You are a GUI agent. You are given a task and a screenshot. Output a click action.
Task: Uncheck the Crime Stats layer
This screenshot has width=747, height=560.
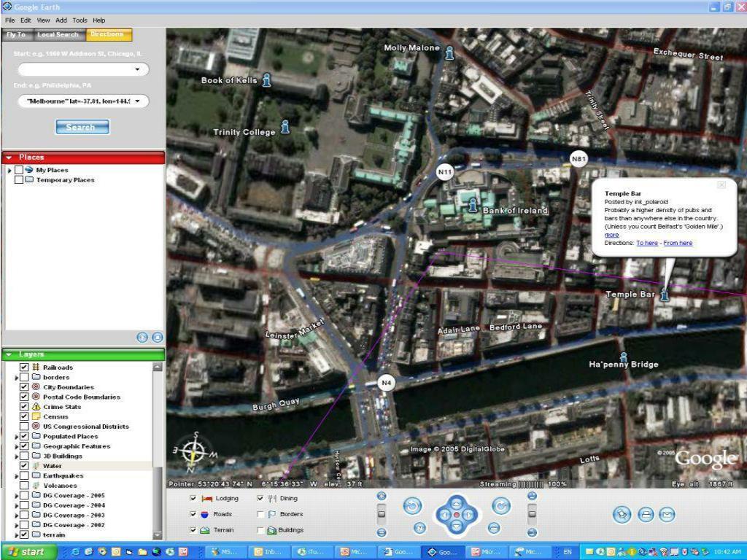24,407
